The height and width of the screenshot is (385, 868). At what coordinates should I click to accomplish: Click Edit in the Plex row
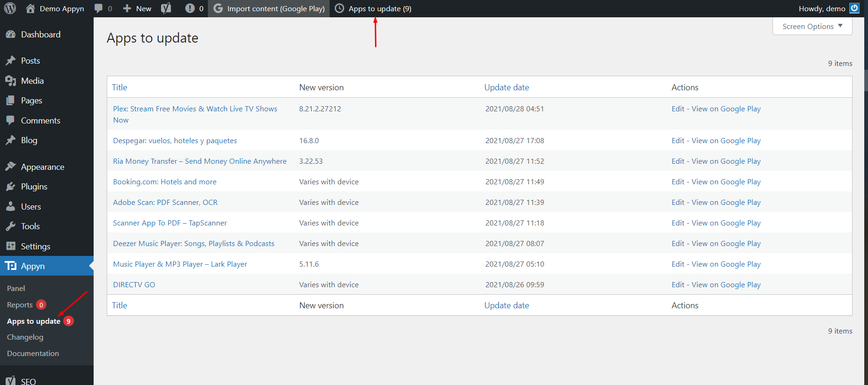[678, 109]
